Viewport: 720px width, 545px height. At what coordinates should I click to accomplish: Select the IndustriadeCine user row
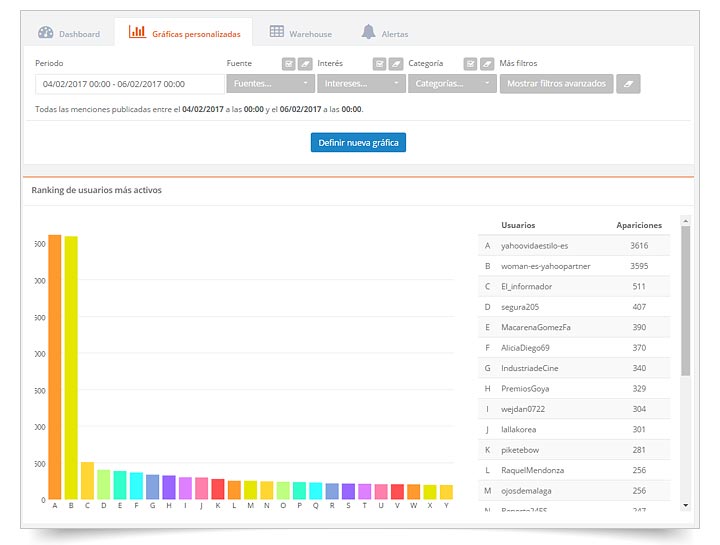574,368
